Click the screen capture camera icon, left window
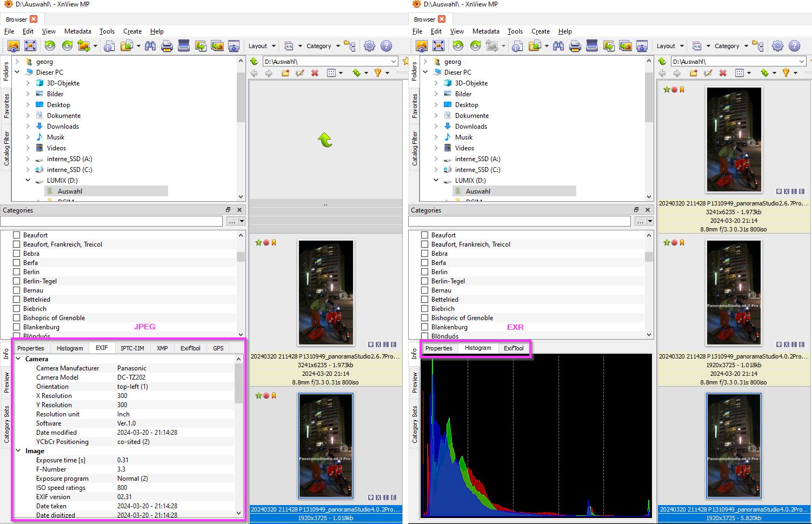 234,46
